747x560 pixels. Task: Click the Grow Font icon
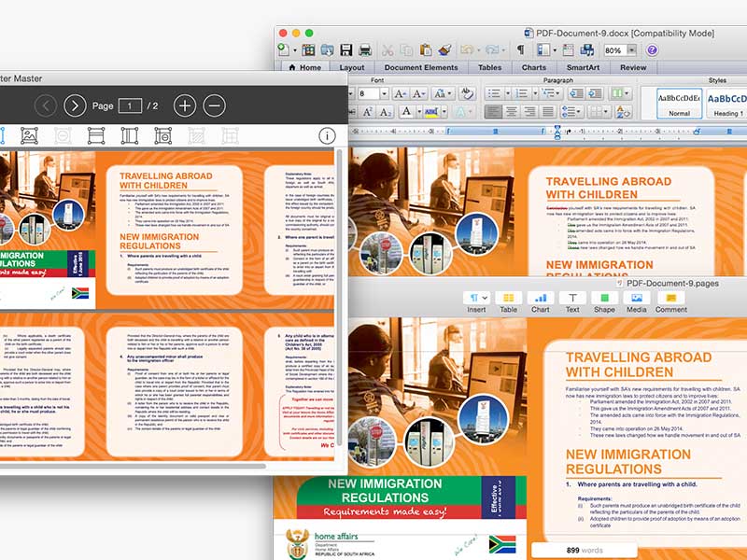click(401, 93)
